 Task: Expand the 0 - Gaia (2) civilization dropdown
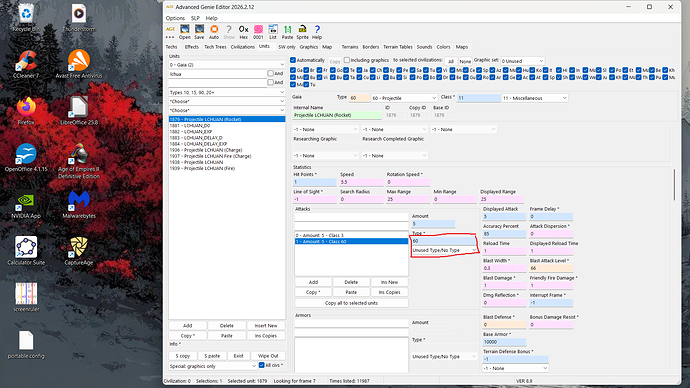point(227,65)
